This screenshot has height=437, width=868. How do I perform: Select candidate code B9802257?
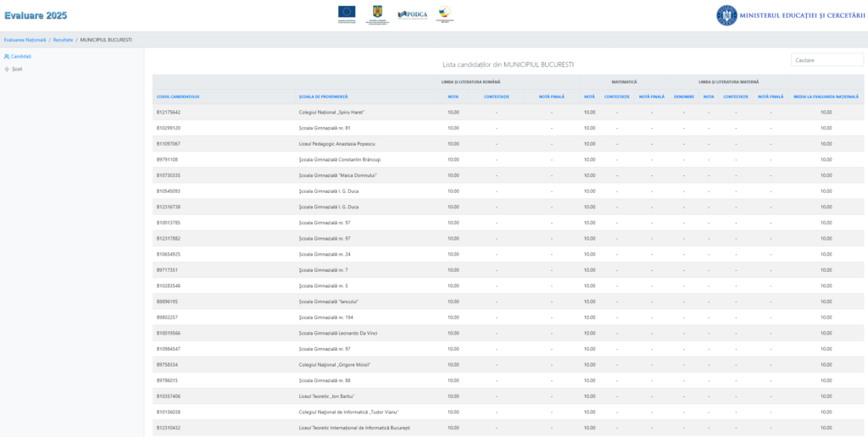pyautogui.click(x=167, y=317)
